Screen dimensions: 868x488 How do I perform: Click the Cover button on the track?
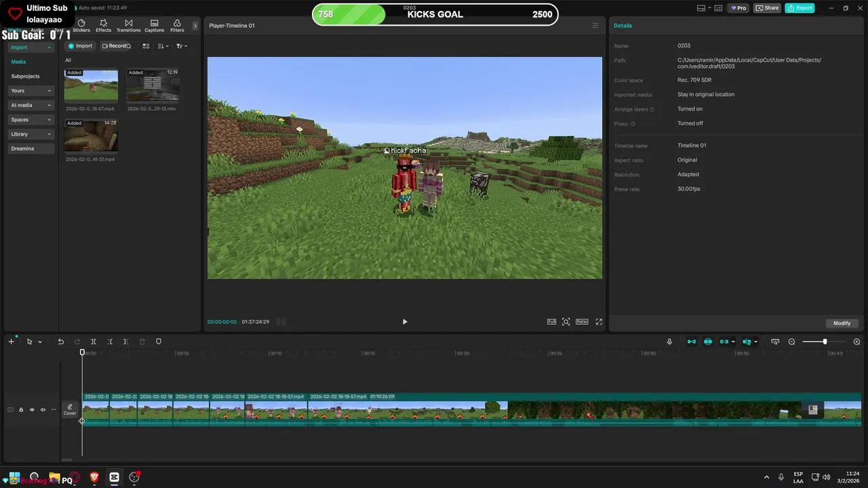coord(70,409)
